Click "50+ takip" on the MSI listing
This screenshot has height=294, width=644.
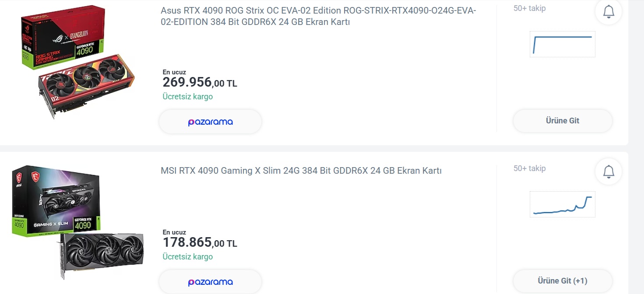[x=529, y=168]
